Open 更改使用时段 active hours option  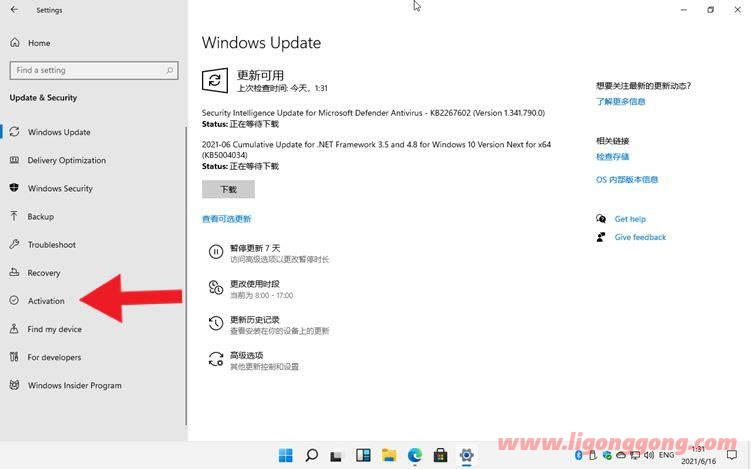(x=255, y=284)
